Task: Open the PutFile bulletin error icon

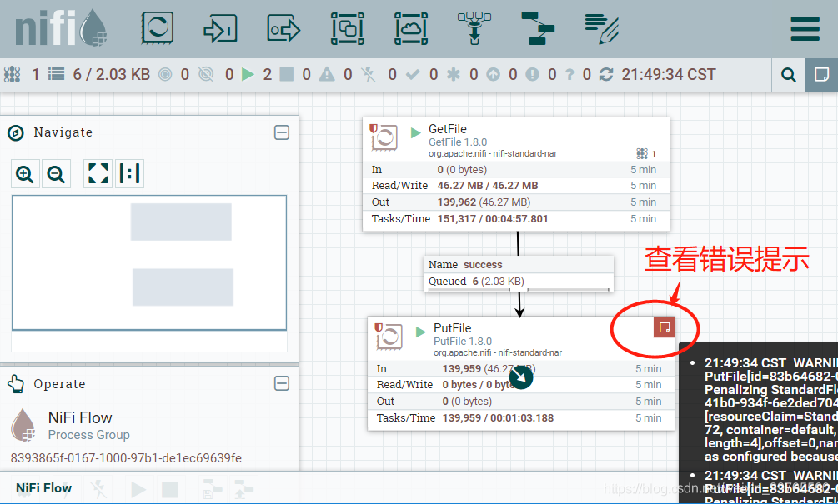Action: (665, 327)
